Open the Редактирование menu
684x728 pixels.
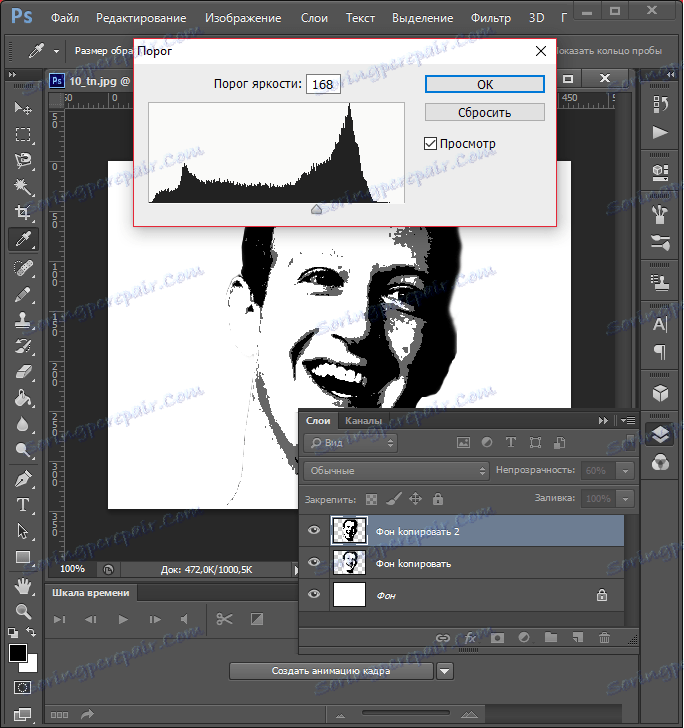coord(141,18)
